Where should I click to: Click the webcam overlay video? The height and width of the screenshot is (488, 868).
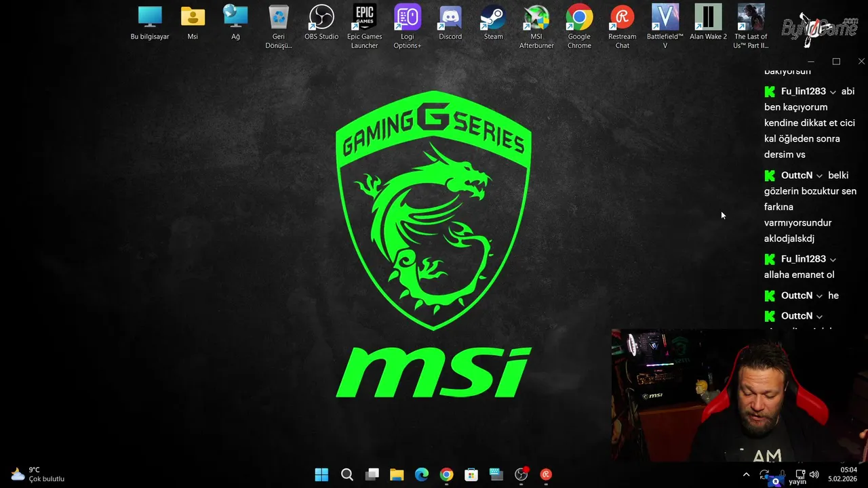739,396
